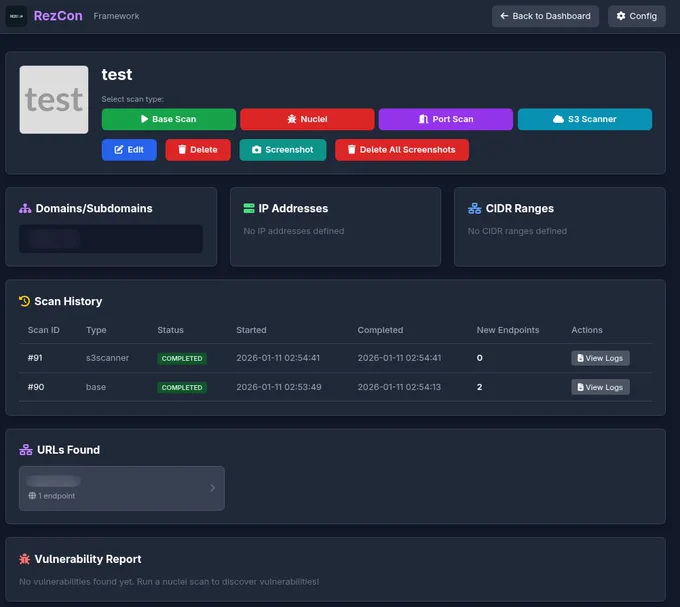Click COMPLETED badge for s3scanner scan
680x607 pixels.
point(182,359)
